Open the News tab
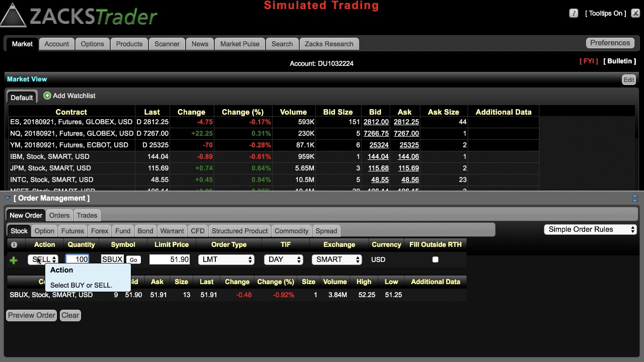 click(x=200, y=44)
